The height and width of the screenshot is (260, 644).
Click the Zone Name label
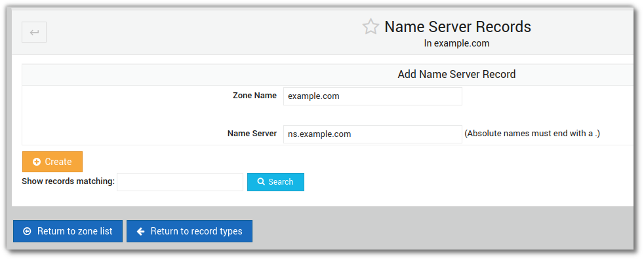(x=254, y=96)
